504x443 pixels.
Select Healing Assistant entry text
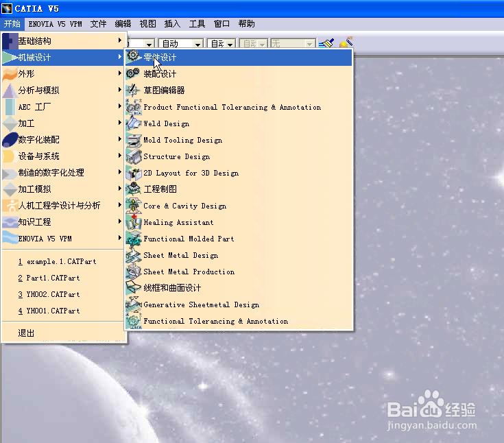click(178, 222)
